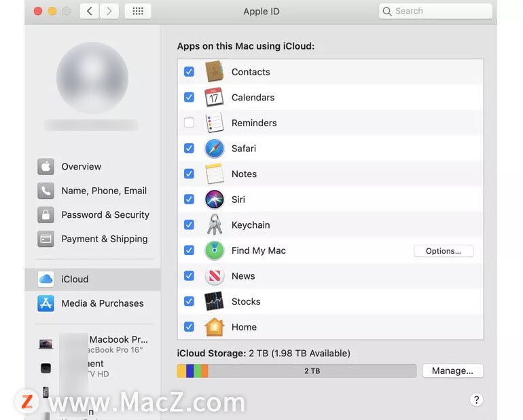Click the Keychain keys icon
Image resolution: width=523 pixels, height=420 pixels.
[x=214, y=225]
